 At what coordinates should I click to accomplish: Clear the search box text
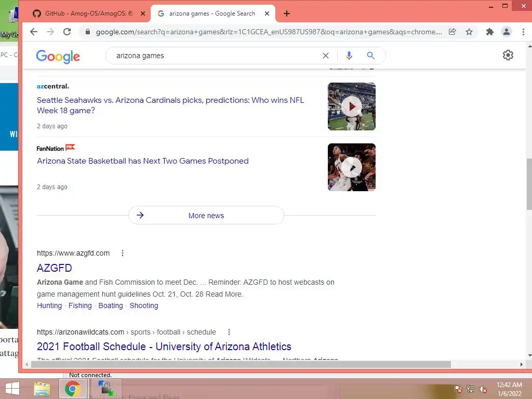coord(325,56)
